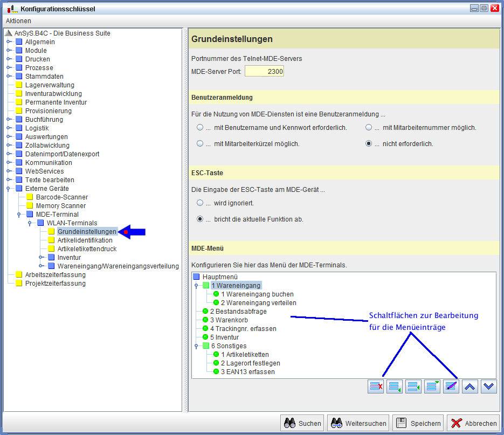
Task: Click the delete menu entry icon button
Action: tap(376, 386)
